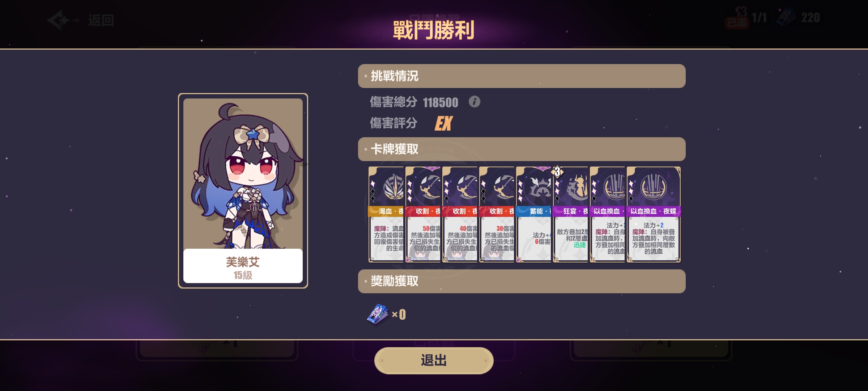Tap the damage score info icon
868x391 pixels.
(474, 102)
